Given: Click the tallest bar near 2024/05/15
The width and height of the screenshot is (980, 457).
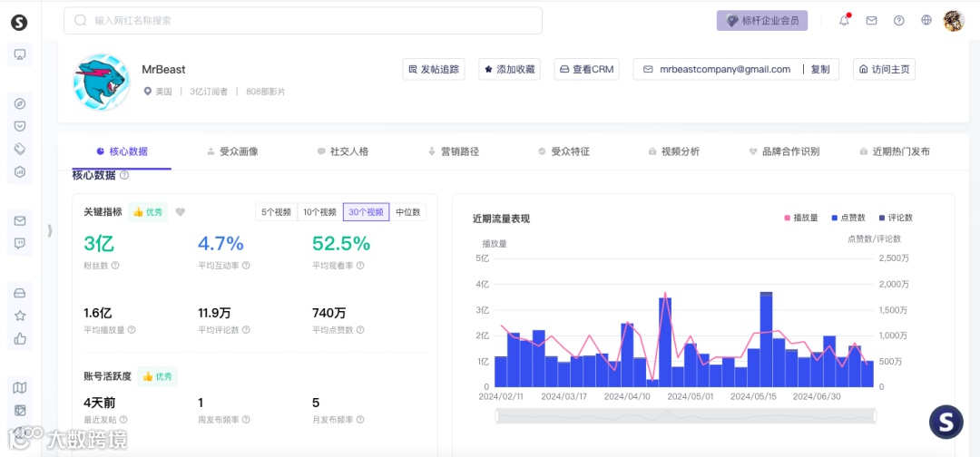Looking at the screenshot, I should point(766,339).
